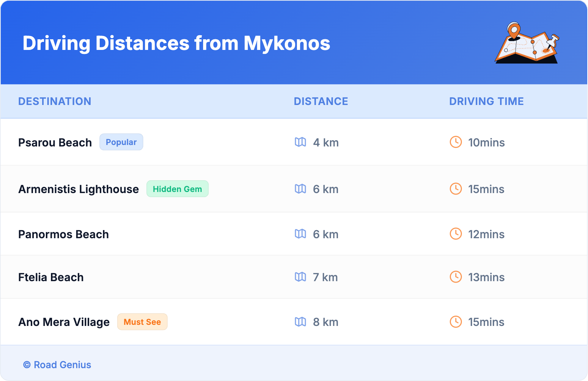The height and width of the screenshot is (381, 588).
Task: Click the clock icon in Ano Mera Village row
Action: point(456,322)
